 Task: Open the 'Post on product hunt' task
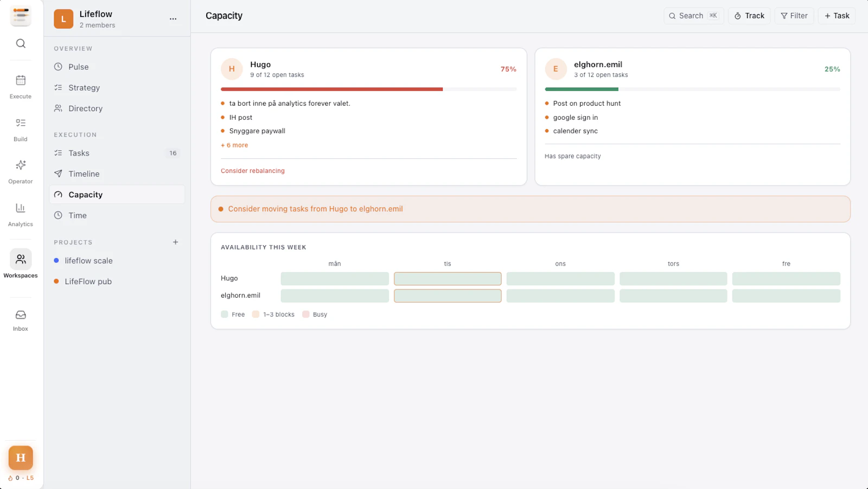[587, 104]
